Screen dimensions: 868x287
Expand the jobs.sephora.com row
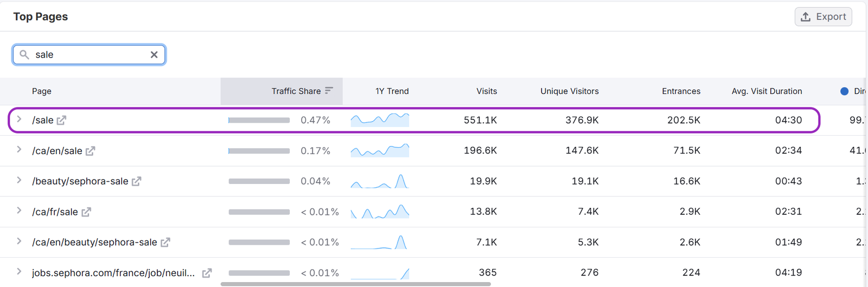click(x=19, y=272)
